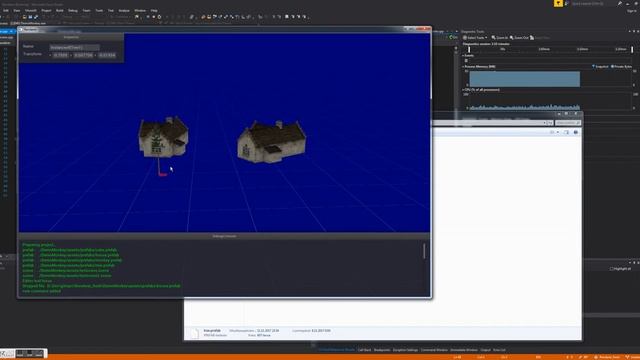
Task: Click the iron.prefab file name in details pane
Action: pos(212,331)
